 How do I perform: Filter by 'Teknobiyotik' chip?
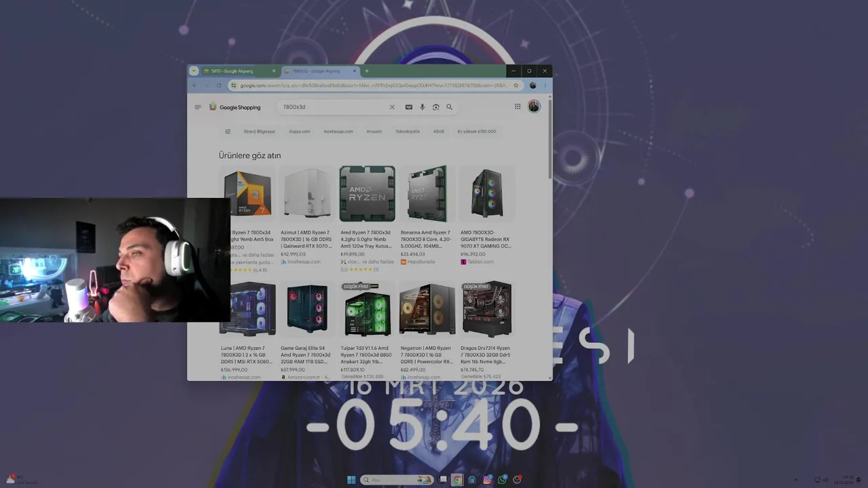point(408,131)
